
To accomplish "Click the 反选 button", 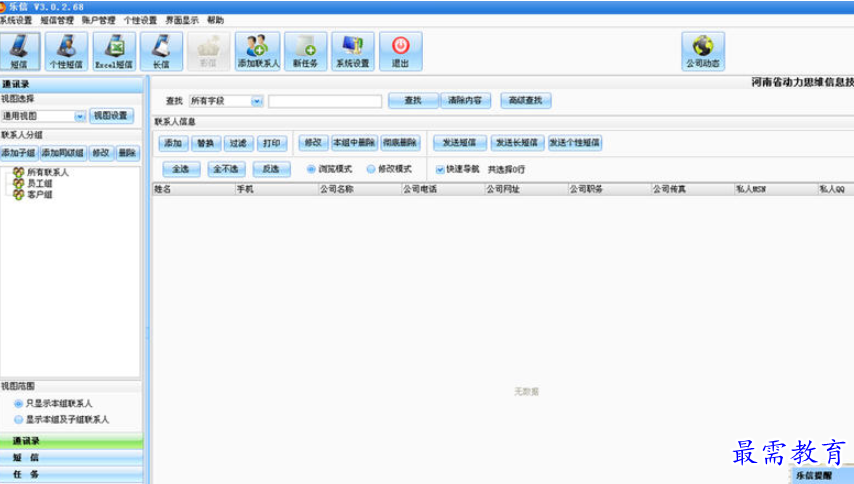I will click(271, 169).
